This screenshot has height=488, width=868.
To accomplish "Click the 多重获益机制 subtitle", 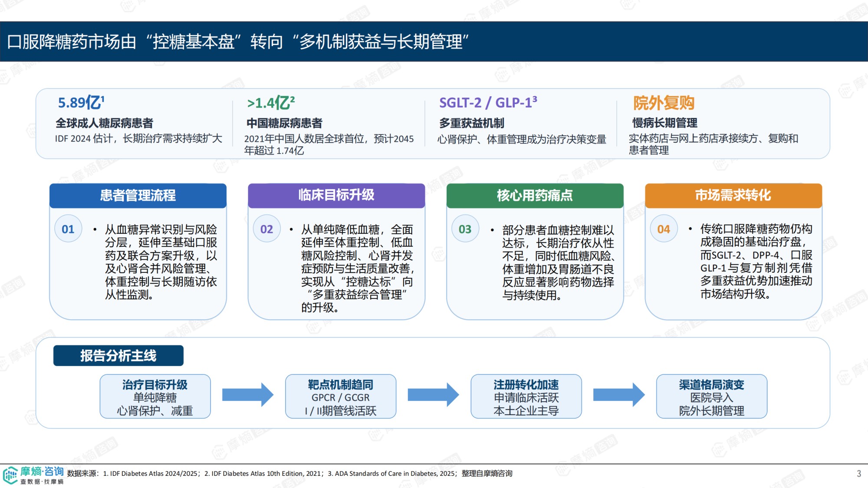I will pyautogui.click(x=472, y=123).
